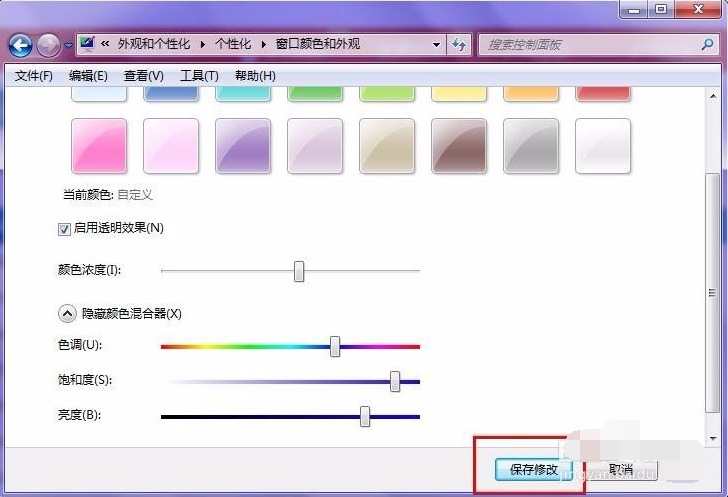This screenshot has height=497, width=728.
Task: Click the scrollbar up arrow
Action: coord(713,96)
